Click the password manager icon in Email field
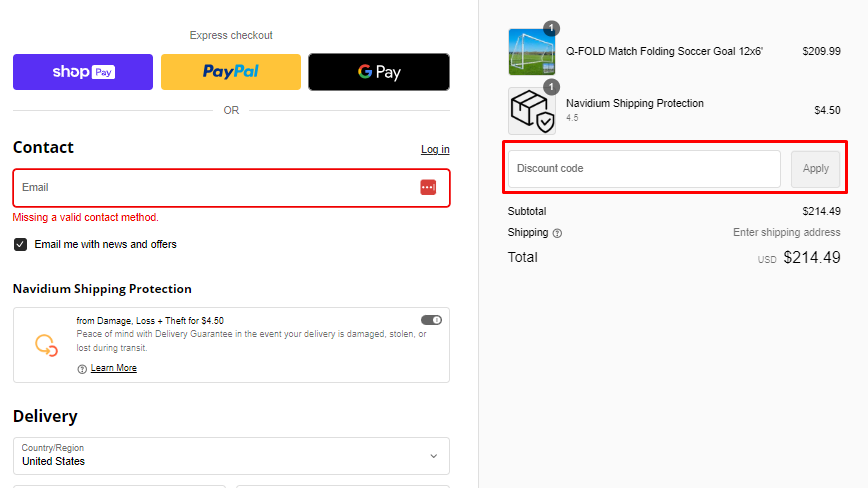This screenshot has height=488, width=868. [428, 188]
